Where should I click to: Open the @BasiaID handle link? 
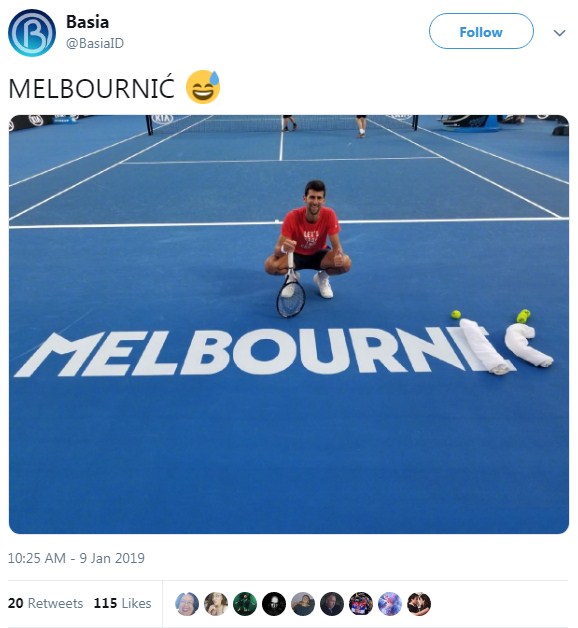click(95, 43)
